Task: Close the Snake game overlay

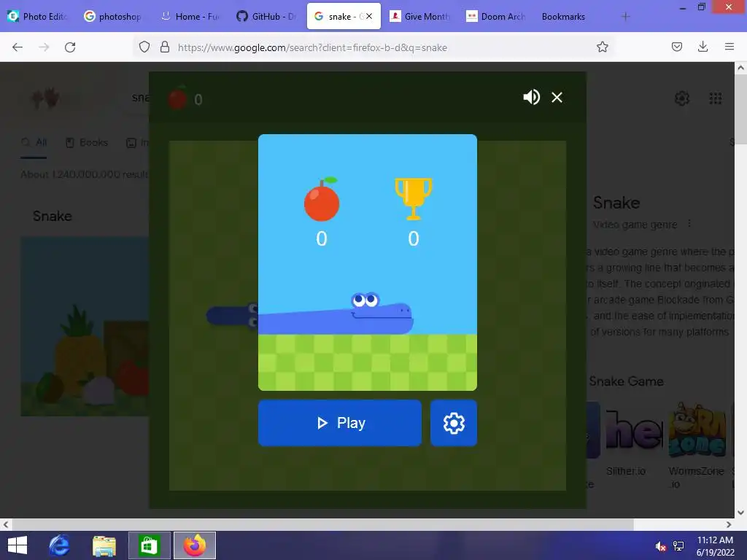Action: (x=557, y=97)
